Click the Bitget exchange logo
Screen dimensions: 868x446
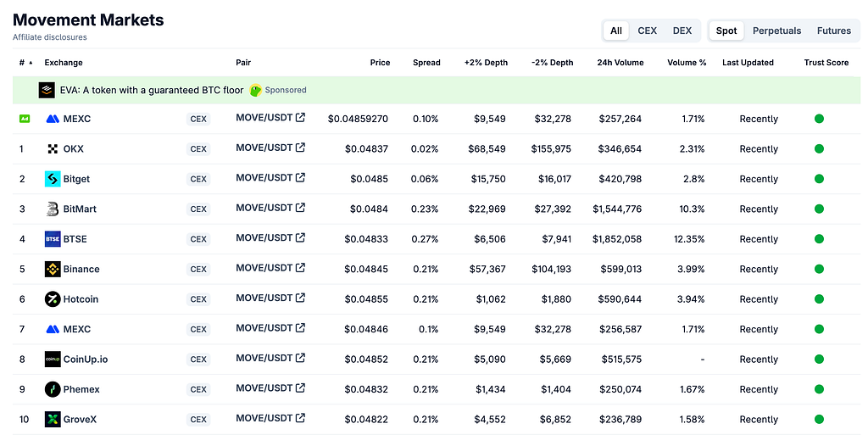pos(53,179)
